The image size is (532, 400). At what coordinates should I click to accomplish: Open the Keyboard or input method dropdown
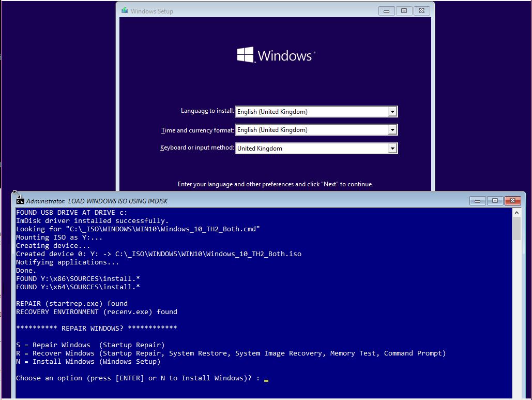[x=393, y=148]
